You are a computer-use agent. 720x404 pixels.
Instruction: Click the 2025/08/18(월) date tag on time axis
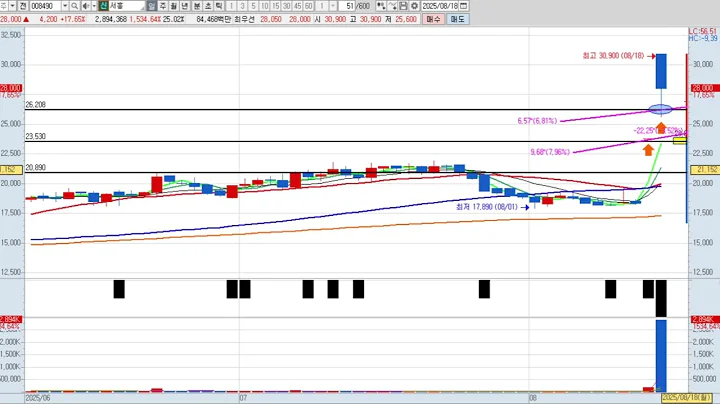click(x=689, y=398)
